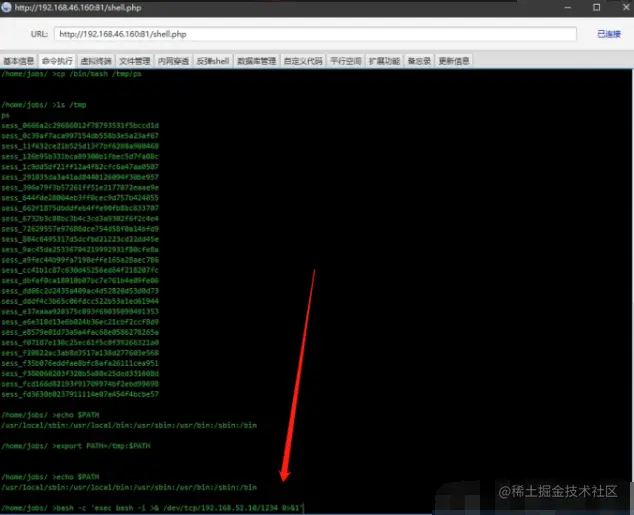The image size is (634, 515).
Task: Click the line starting with sess_a9fec44
Action: pyautogui.click(x=80, y=260)
